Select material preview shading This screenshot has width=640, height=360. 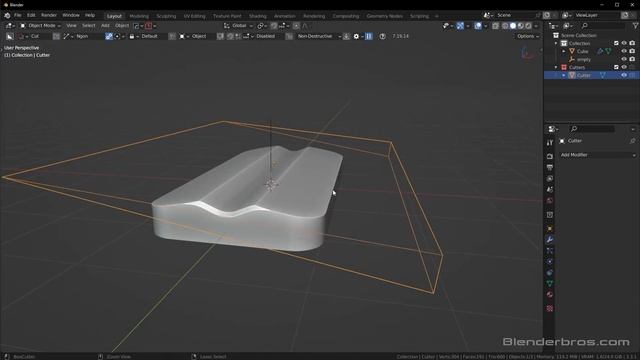520,26
